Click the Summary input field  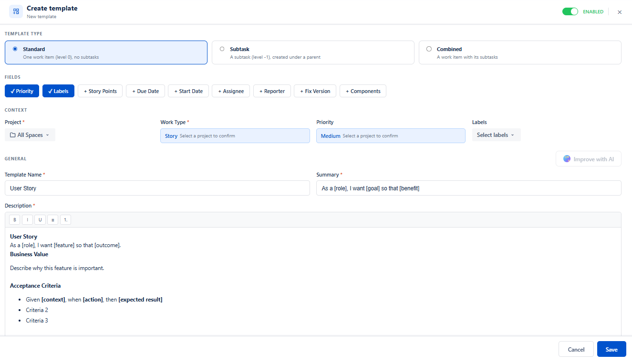point(469,188)
